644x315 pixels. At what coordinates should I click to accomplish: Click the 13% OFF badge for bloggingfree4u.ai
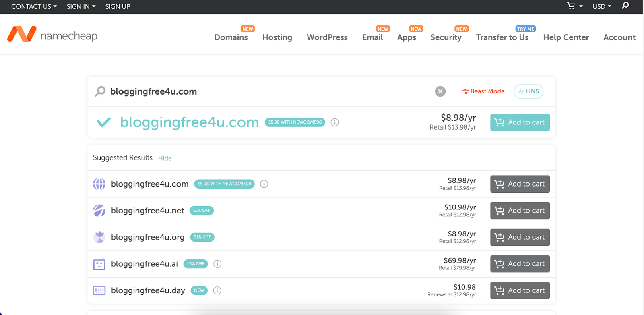click(196, 264)
